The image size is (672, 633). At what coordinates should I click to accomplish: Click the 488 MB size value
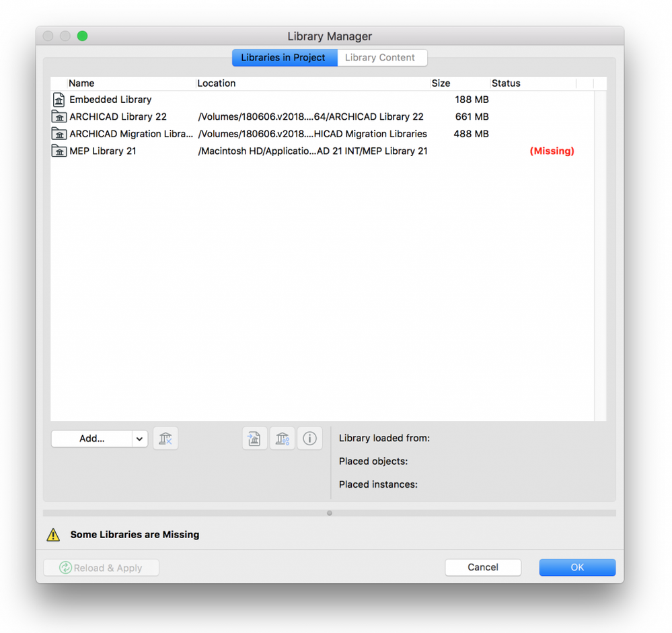[x=471, y=134]
